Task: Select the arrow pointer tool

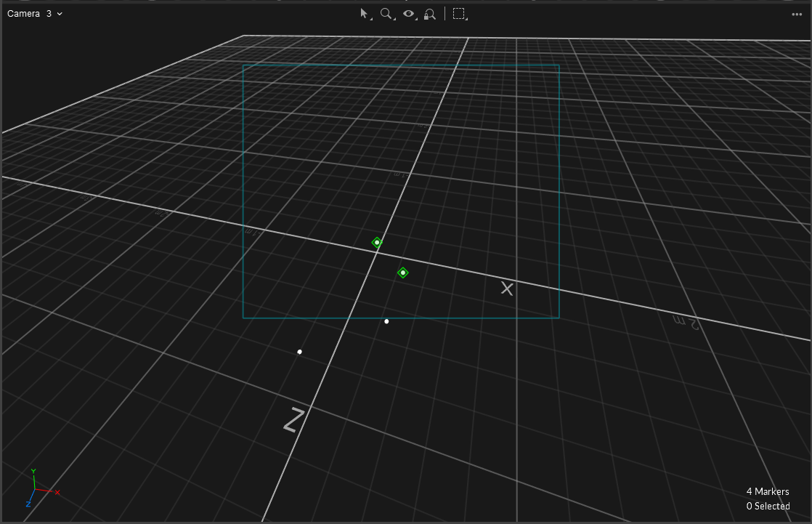Action: point(365,14)
